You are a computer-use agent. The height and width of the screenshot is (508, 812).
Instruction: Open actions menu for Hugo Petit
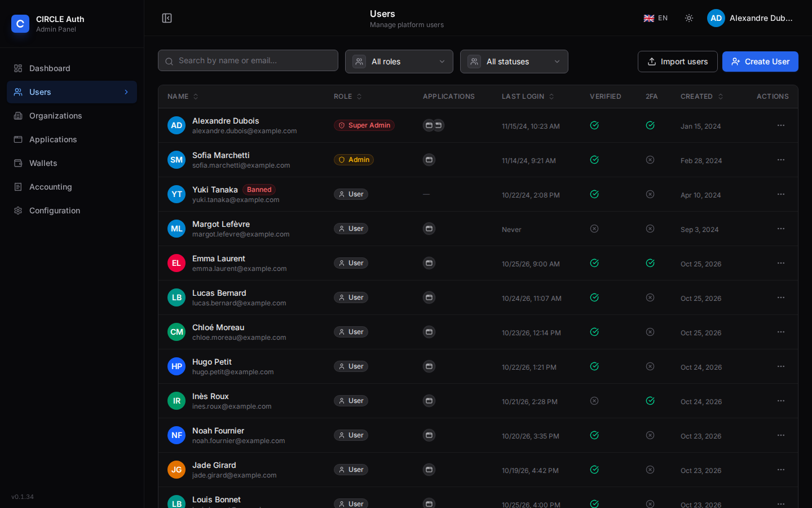click(781, 366)
